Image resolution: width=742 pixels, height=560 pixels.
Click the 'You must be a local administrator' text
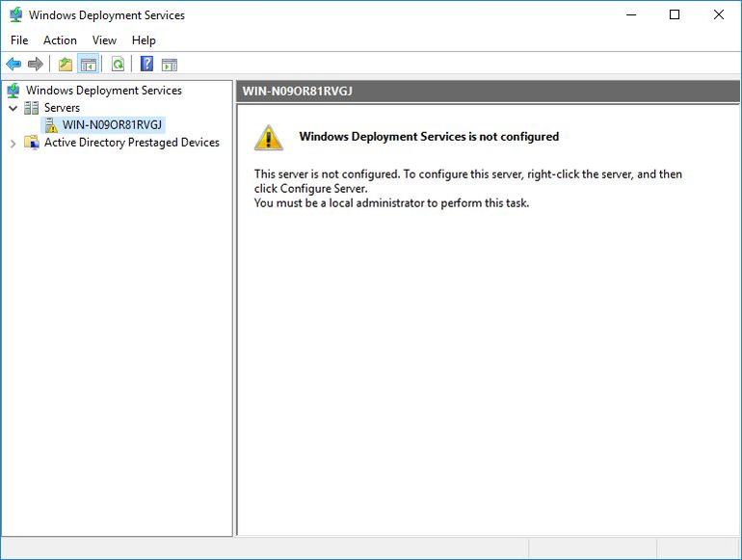tap(391, 203)
